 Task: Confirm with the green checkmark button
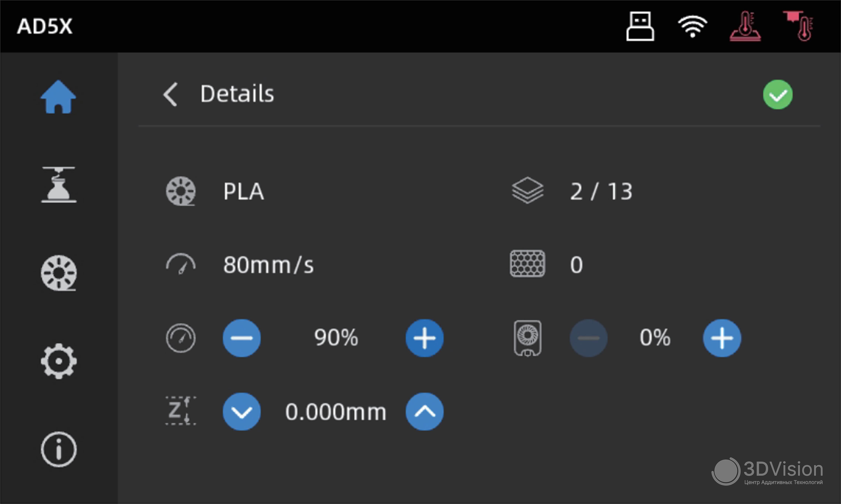click(778, 94)
